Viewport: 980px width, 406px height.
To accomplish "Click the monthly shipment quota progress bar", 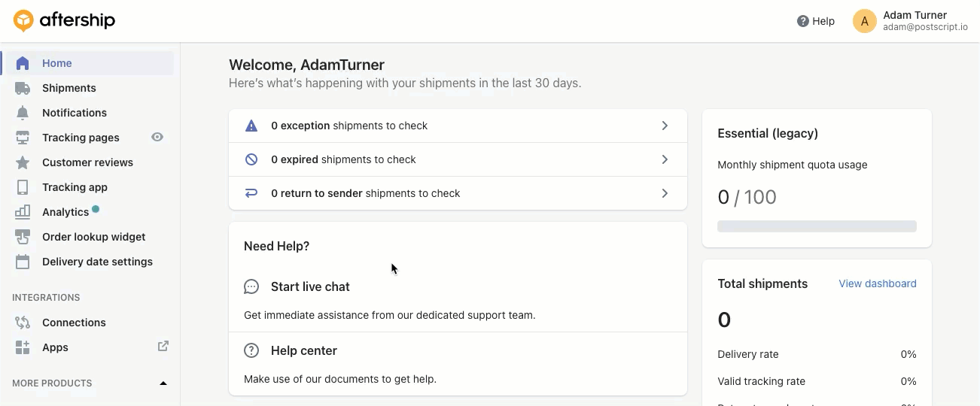I will coord(817,226).
